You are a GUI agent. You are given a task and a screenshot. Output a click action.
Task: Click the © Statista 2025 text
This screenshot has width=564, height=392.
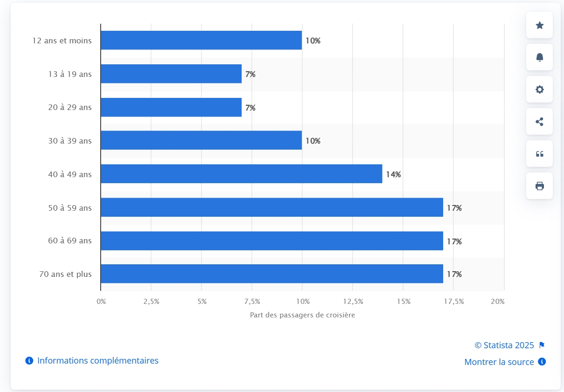(504, 345)
